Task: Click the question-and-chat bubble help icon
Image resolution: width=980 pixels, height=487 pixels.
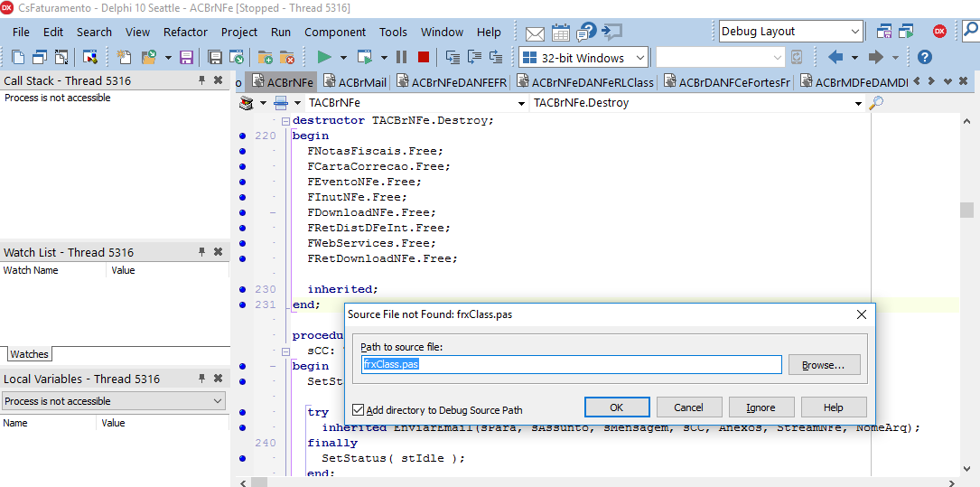Action: pyautogui.click(x=586, y=32)
